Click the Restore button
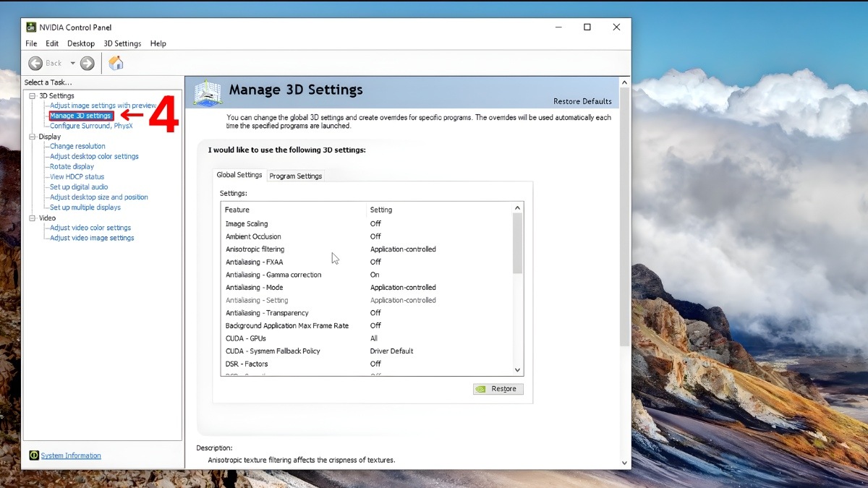This screenshot has height=488, width=868. click(498, 389)
